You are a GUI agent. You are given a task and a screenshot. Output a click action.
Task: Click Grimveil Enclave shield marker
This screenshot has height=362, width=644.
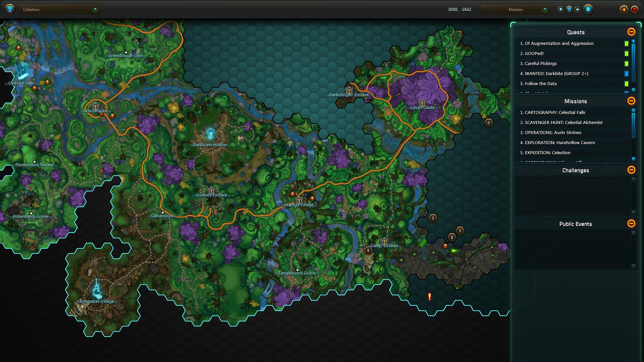click(x=211, y=191)
